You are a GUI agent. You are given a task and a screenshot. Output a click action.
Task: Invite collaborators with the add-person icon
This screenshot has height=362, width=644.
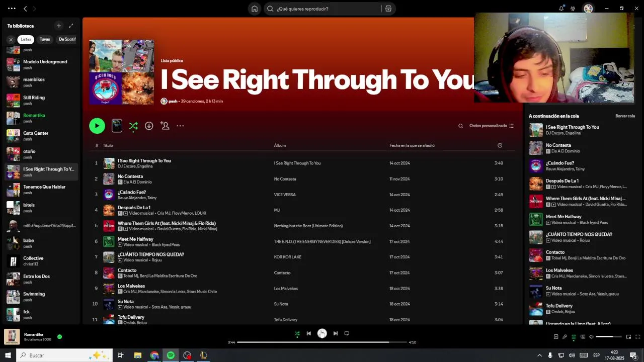[x=165, y=126]
